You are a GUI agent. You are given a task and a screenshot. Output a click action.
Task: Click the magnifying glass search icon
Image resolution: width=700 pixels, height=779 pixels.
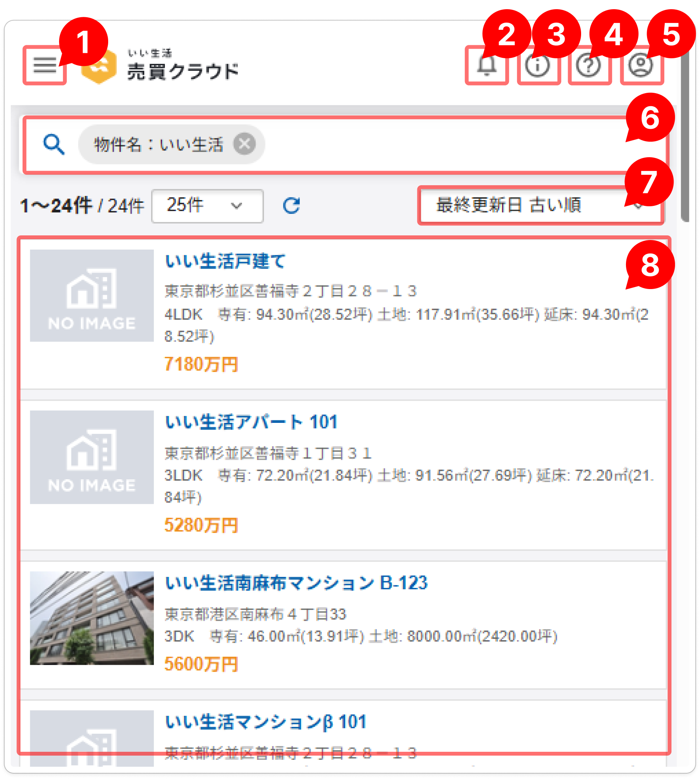click(53, 145)
